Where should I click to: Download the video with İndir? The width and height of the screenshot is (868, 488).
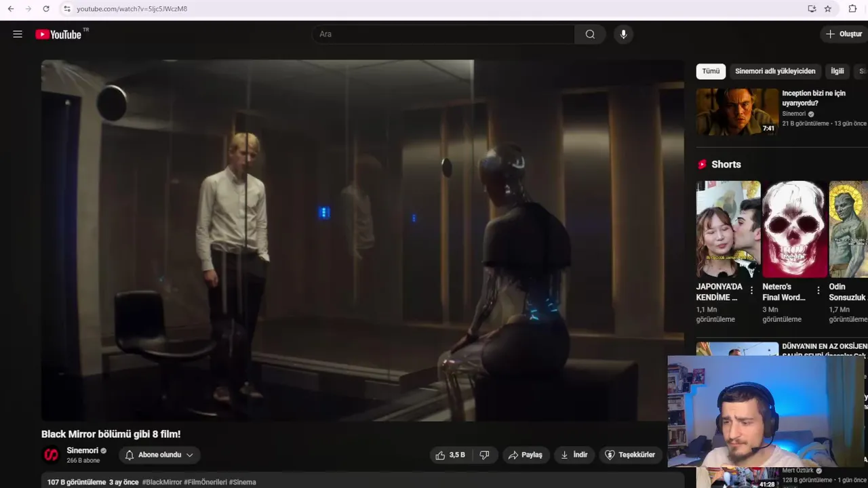pos(574,455)
